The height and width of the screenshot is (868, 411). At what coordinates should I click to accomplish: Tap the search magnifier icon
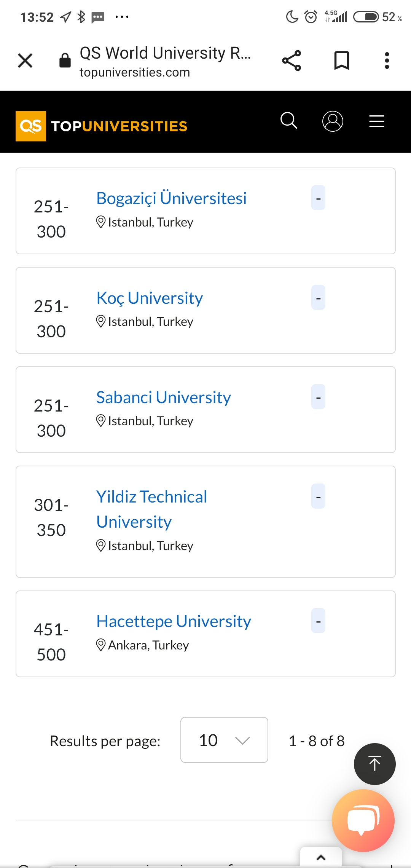tap(289, 121)
